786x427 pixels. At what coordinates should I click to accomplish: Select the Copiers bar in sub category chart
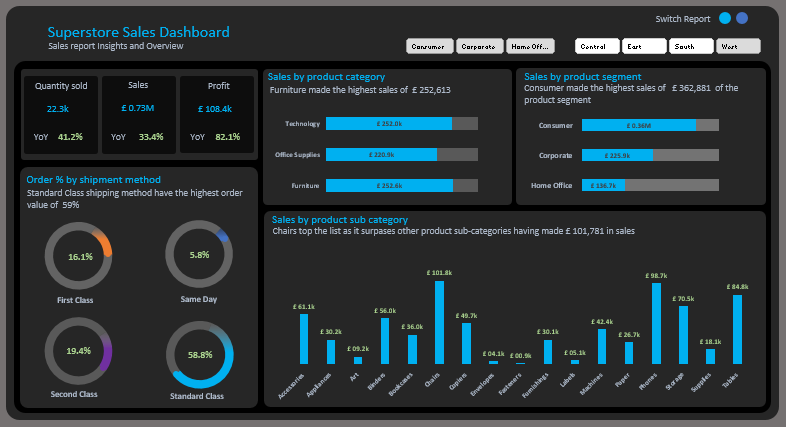coord(466,343)
